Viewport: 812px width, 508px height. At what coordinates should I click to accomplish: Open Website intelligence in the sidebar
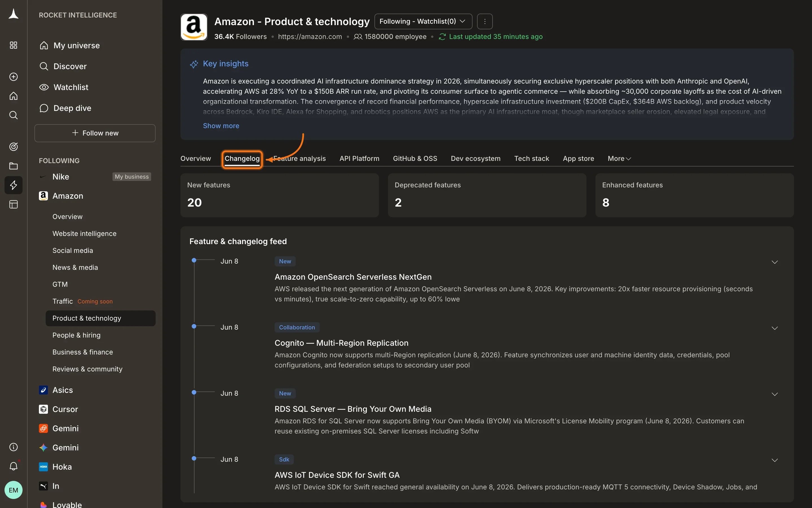[x=84, y=233]
